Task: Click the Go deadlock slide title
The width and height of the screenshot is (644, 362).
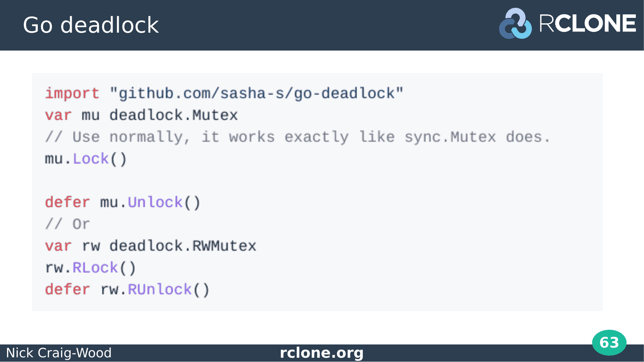Action: point(91,25)
